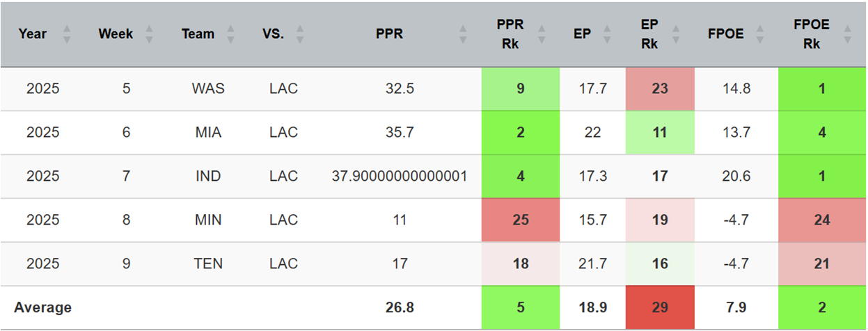This screenshot has width=868, height=331.
Task: Select the TEN team cell
Action: 207,264
